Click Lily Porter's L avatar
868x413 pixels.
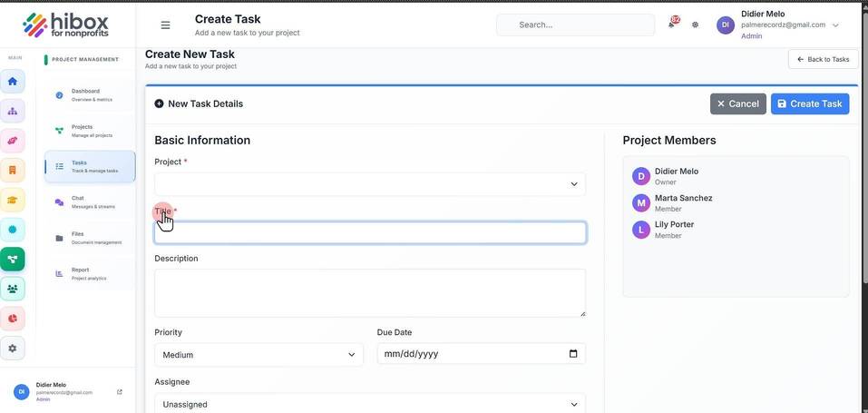click(x=641, y=230)
